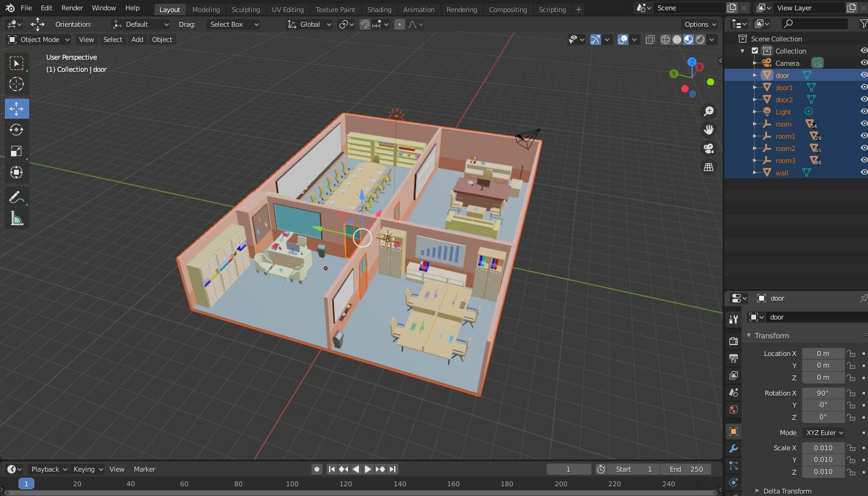
Task: Select the Measure tool
Action: tap(17, 217)
